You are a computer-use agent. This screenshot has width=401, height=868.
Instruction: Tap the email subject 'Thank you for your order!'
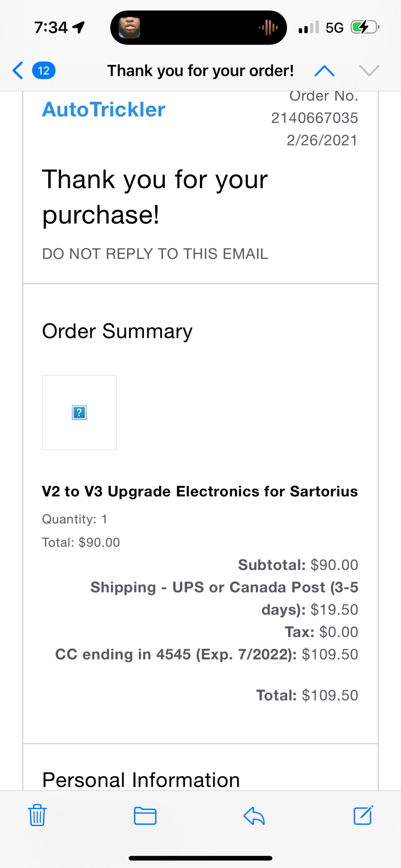[200, 71]
